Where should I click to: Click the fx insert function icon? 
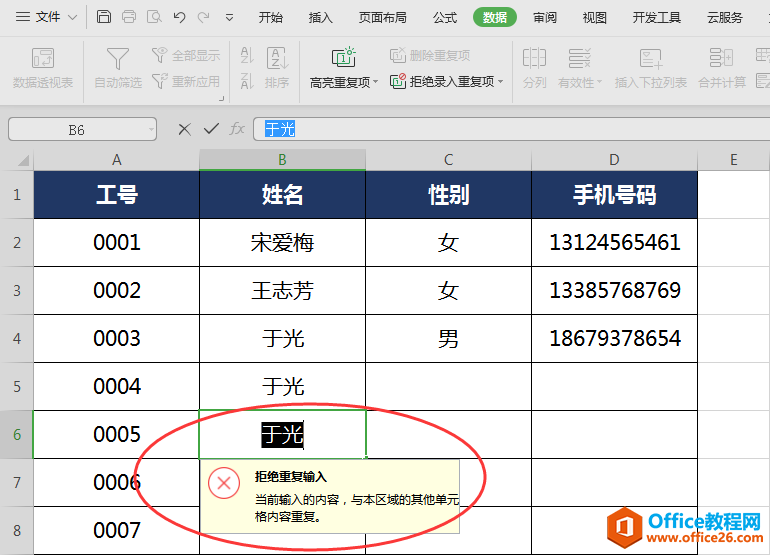click(237, 129)
